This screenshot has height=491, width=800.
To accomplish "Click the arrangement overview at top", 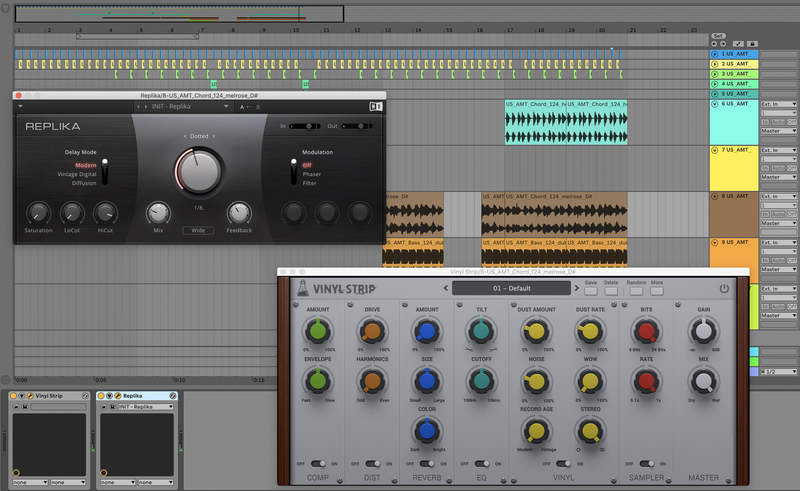I will coord(180,14).
